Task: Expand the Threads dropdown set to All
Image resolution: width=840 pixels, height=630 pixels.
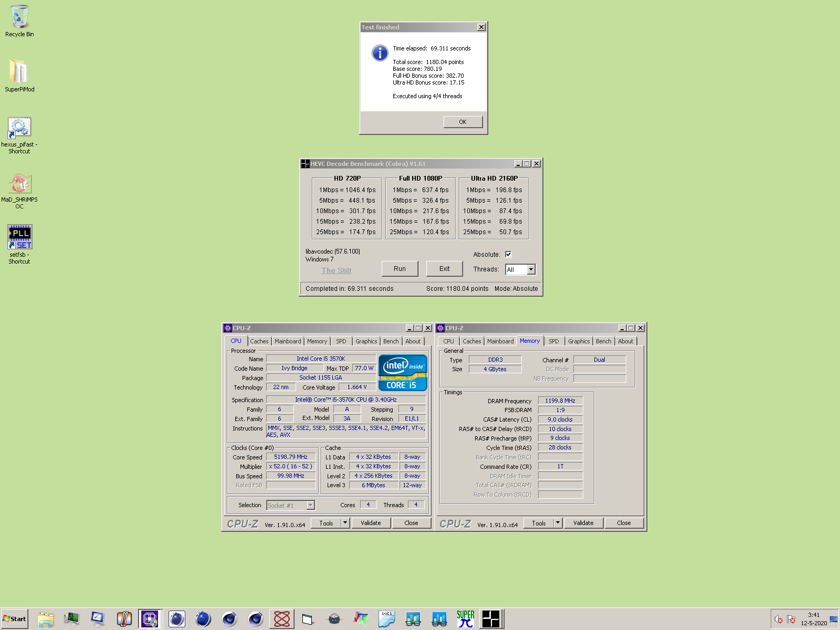Action: (x=531, y=269)
